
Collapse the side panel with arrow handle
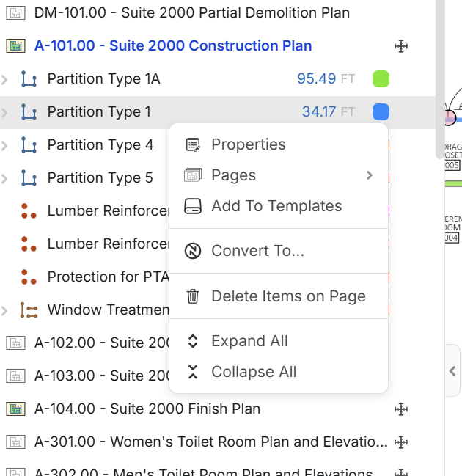pyautogui.click(x=452, y=371)
